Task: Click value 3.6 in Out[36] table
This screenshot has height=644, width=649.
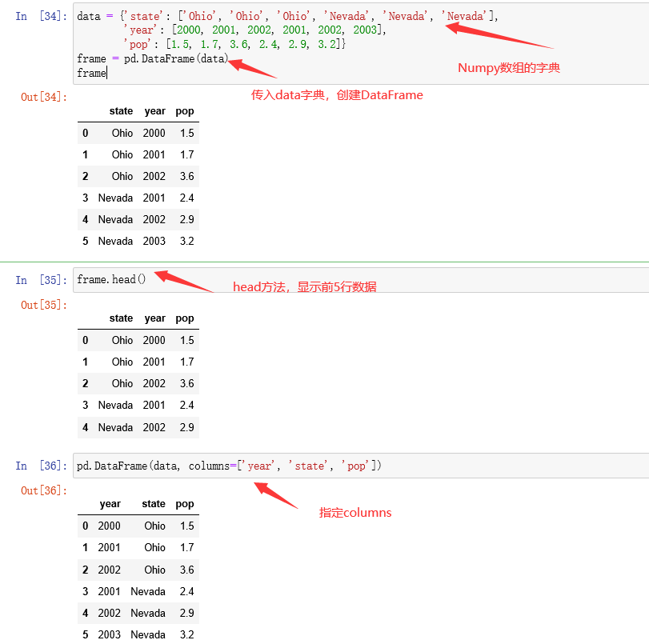Action: (x=186, y=570)
